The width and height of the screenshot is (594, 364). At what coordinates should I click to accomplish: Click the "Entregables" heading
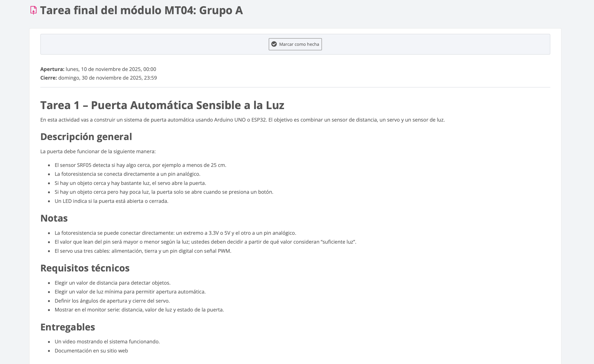point(67,327)
